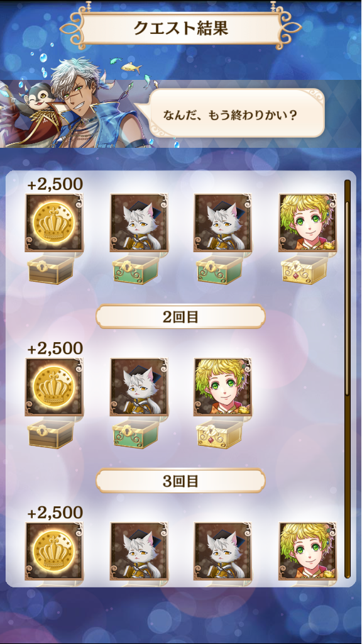The width and height of the screenshot is (362, 644).
Task: Select the second white cat card in top row
Action: (223, 223)
